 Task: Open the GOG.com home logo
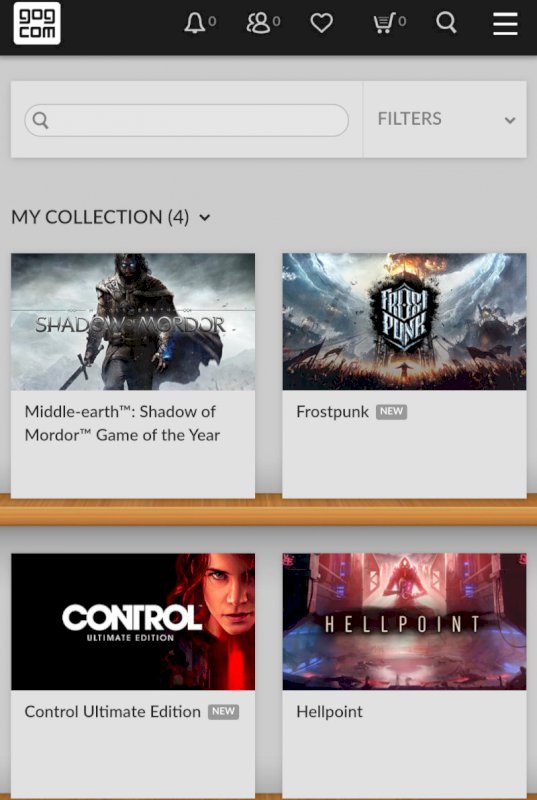pos(37,23)
